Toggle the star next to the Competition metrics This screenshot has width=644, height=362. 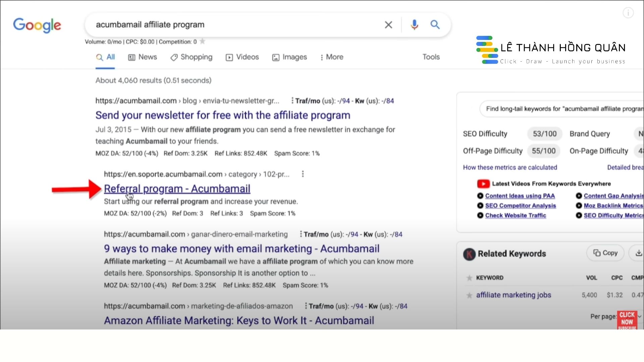point(202,41)
